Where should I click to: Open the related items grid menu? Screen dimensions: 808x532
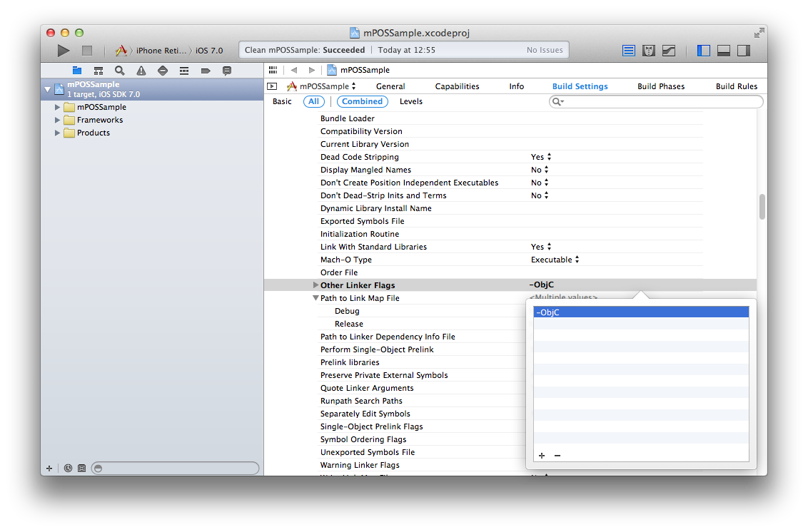pos(273,70)
